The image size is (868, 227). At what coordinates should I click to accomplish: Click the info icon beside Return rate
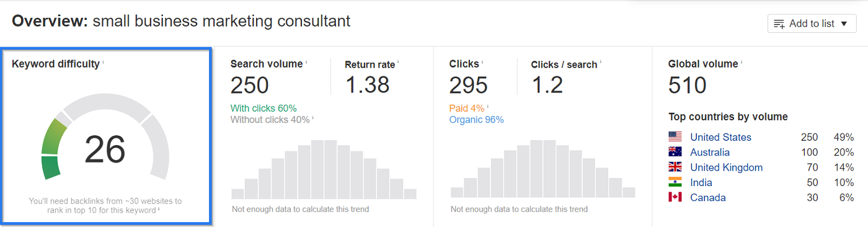click(398, 61)
